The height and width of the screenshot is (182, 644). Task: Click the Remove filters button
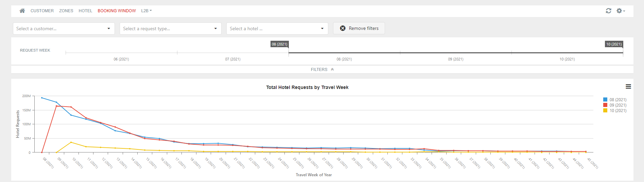point(359,29)
